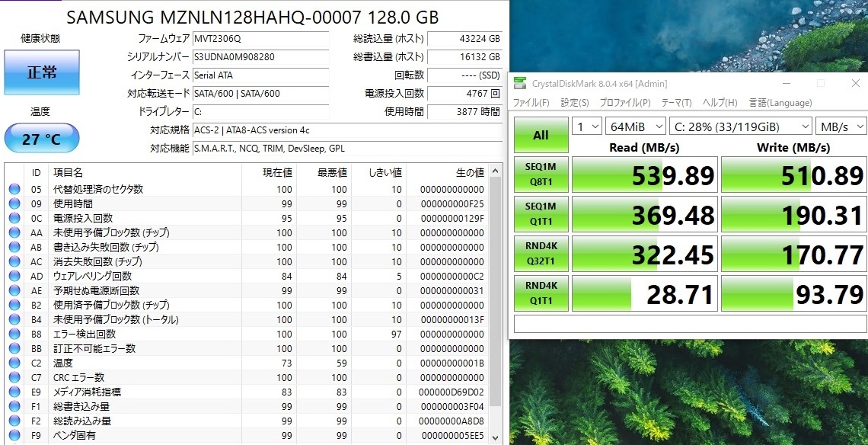
Task: Click the total host reads 43224 GB field
Action: coord(465,39)
